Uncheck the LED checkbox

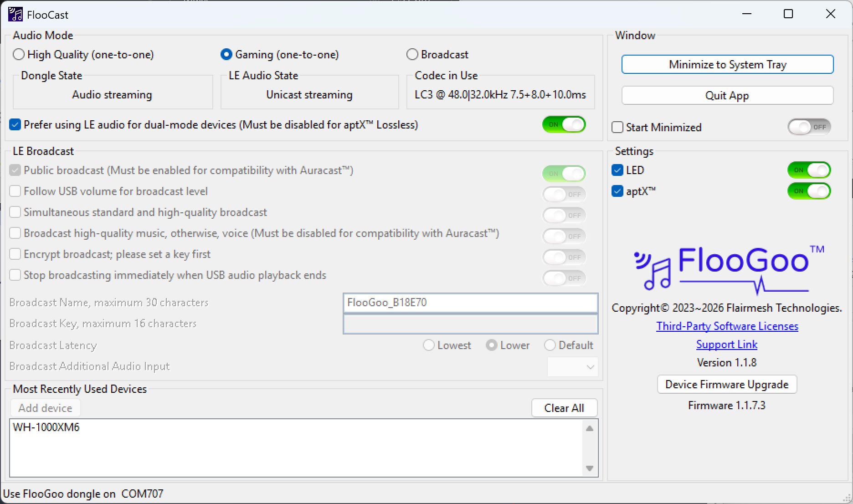click(x=617, y=170)
